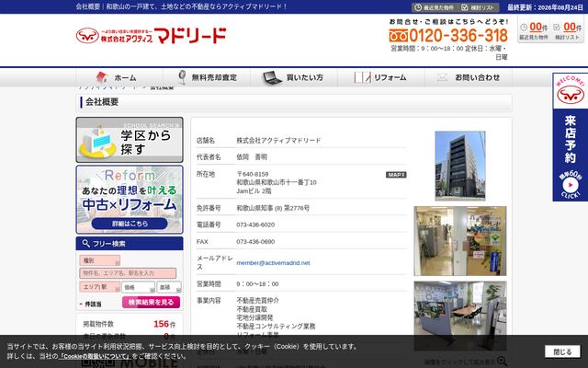Enlarge the office entrance photo
Screen dimensions: 588x368
[x=460, y=241]
